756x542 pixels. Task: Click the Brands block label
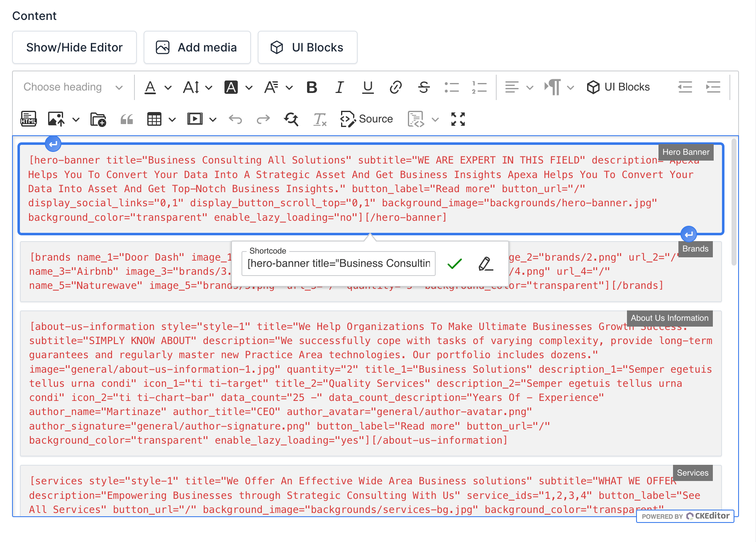pos(695,249)
